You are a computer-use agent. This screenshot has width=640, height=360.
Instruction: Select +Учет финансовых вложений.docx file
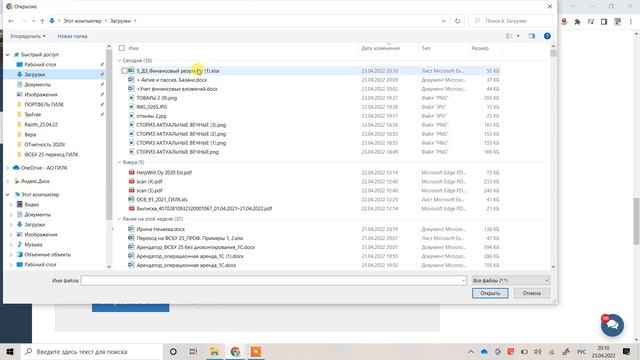pos(177,89)
